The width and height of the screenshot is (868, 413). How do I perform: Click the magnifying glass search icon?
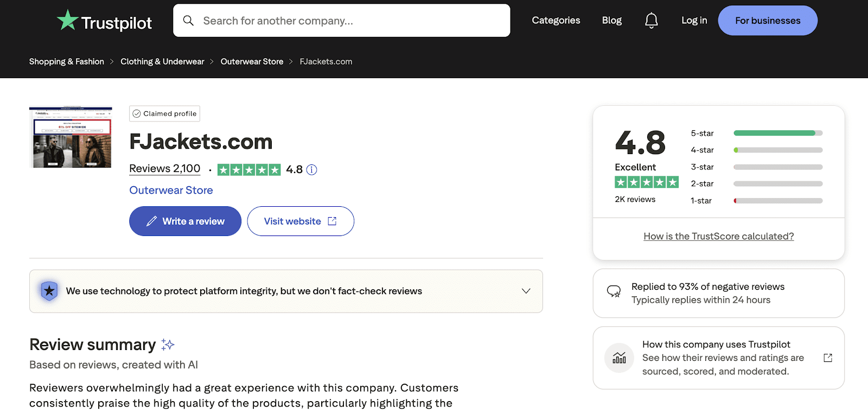[188, 20]
